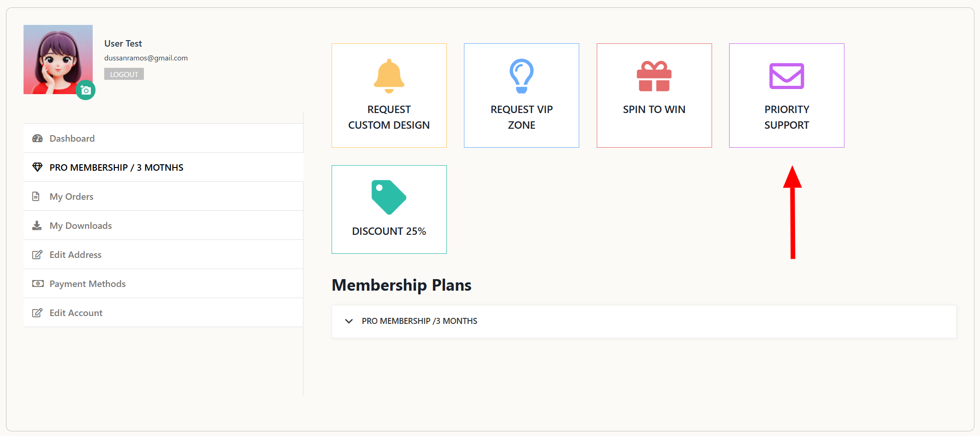Image resolution: width=980 pixels, height=436 pixels.
Task: Click the download icon beside My Downloads
Action: [x=37, y=226]
